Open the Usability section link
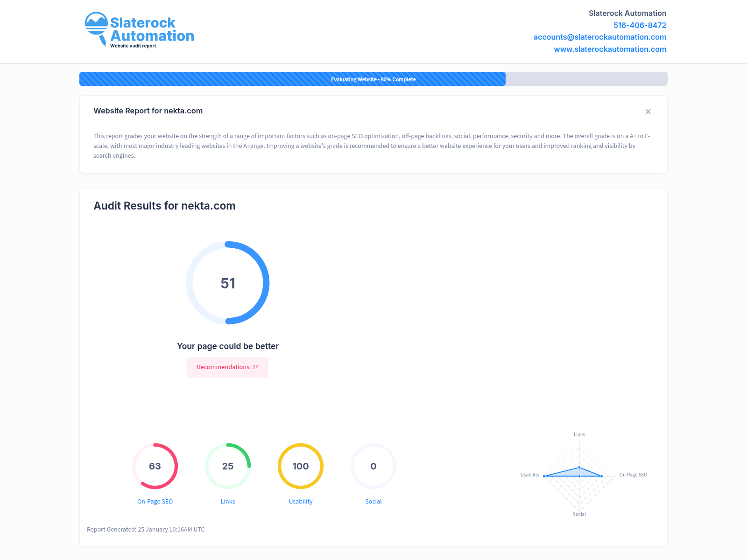The height and width of the screenshot is (560, 747). [301, 501]
